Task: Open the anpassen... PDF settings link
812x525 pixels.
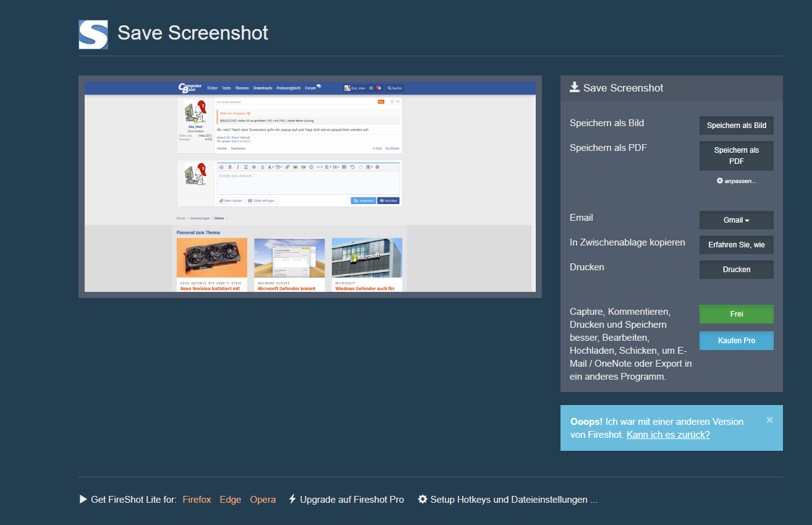Action: tap(736, 181)
